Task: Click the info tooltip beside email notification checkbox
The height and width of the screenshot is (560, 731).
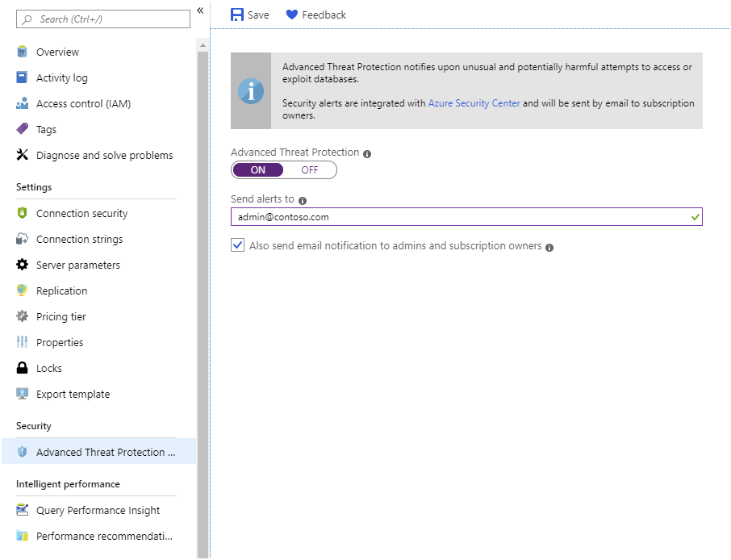Action: click(549, 248)
